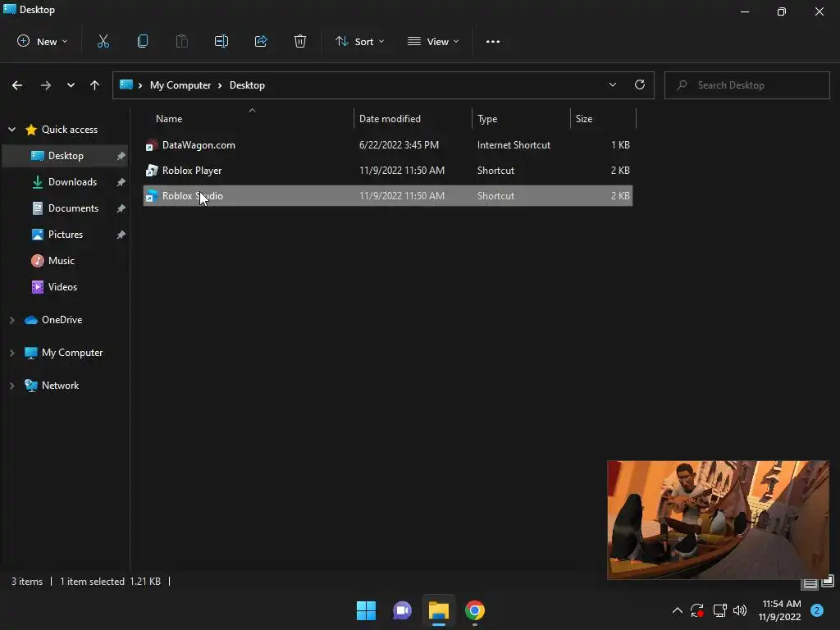Image resolution: width=840 pixels, height=630 pixels.
Task: Open clock and date 11:54 AM
Action: click(x=780, y=610)
